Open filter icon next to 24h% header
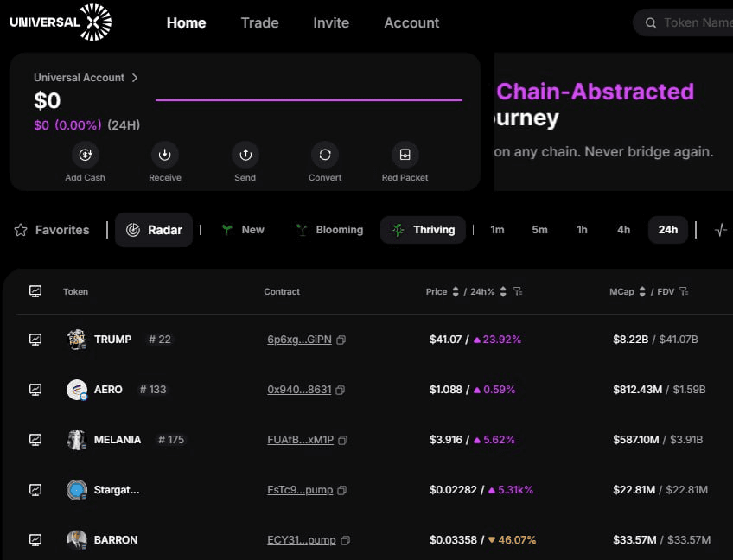The height and width of the screenshot is (560, 733). [518, 291]
